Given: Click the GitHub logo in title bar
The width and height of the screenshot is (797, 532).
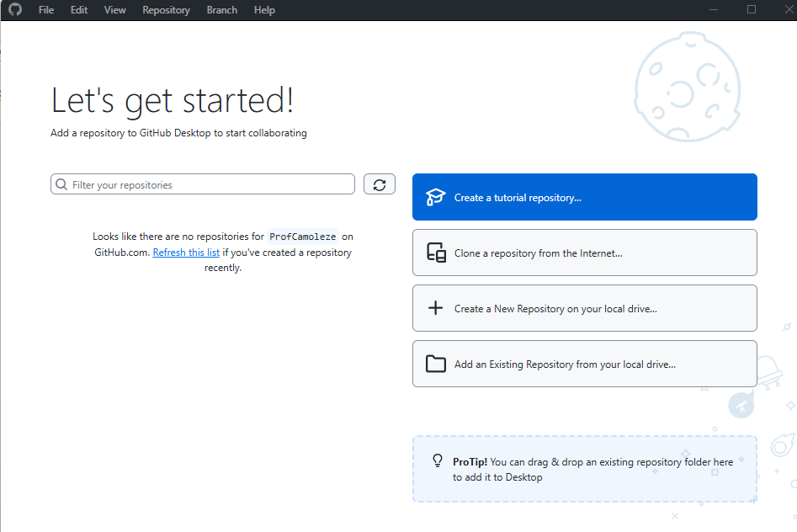Looking at the screenshot, I should [x=15, y=10].
